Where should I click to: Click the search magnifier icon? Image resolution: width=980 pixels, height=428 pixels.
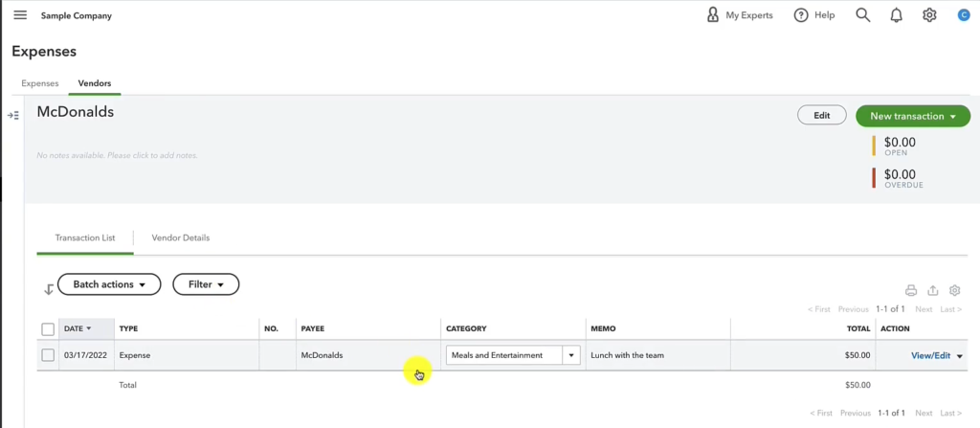862,15
